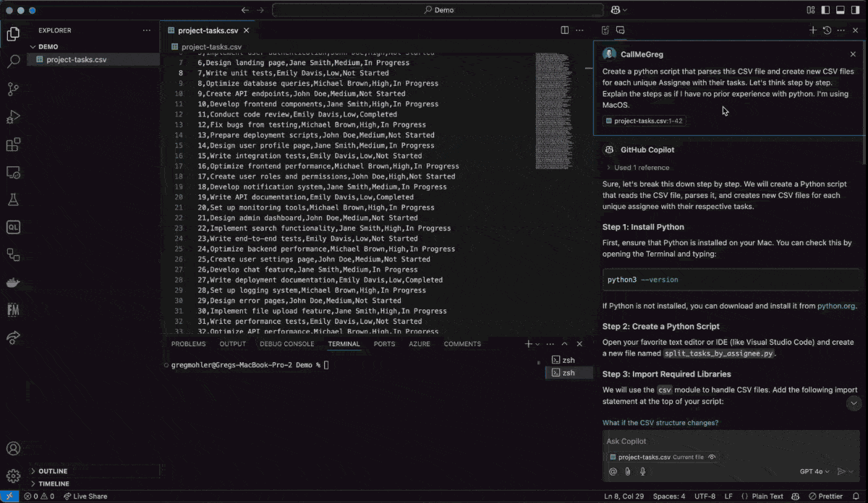This screenshot has width=868, height=503.
Task: Open the Testing flask view
Action: tap(13, 199)
